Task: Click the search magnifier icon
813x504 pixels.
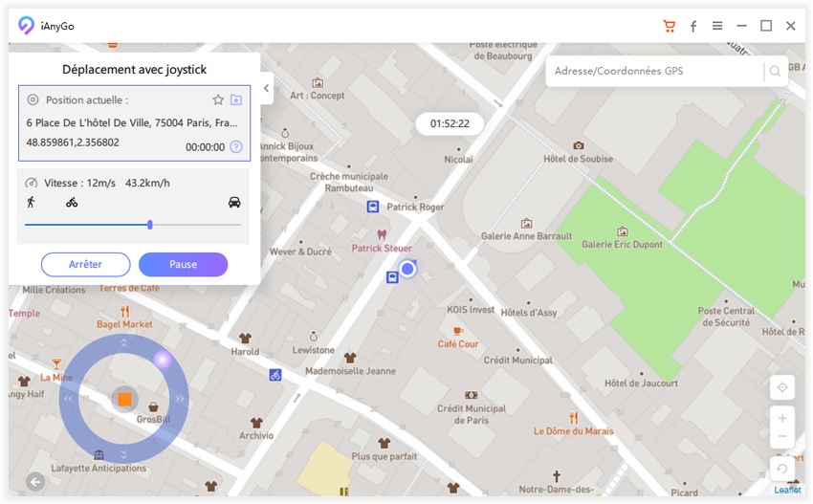Action: (775, 71)
